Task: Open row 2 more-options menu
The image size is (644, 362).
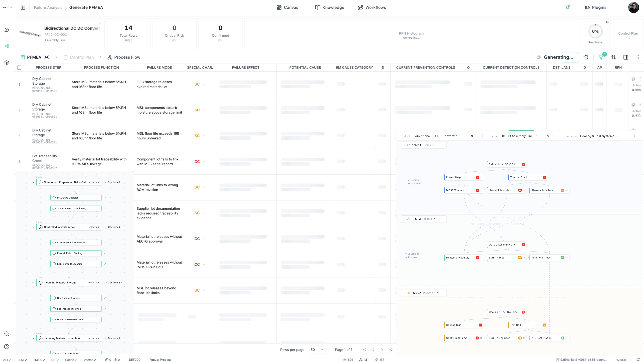Action: tap(640, 105)
